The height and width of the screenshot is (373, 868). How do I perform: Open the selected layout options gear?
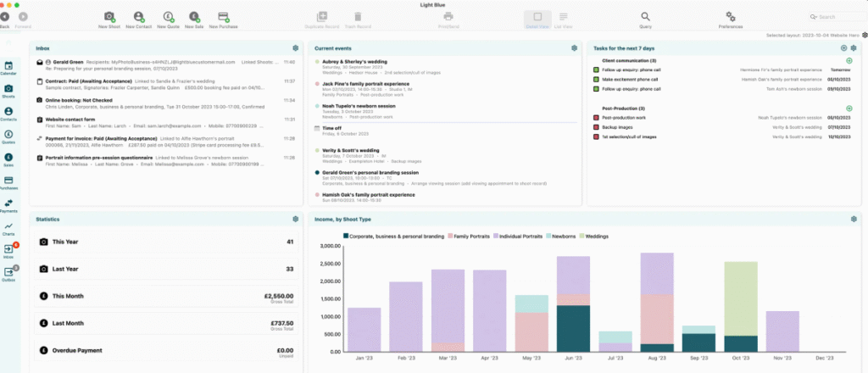click(x=865, y=35)
